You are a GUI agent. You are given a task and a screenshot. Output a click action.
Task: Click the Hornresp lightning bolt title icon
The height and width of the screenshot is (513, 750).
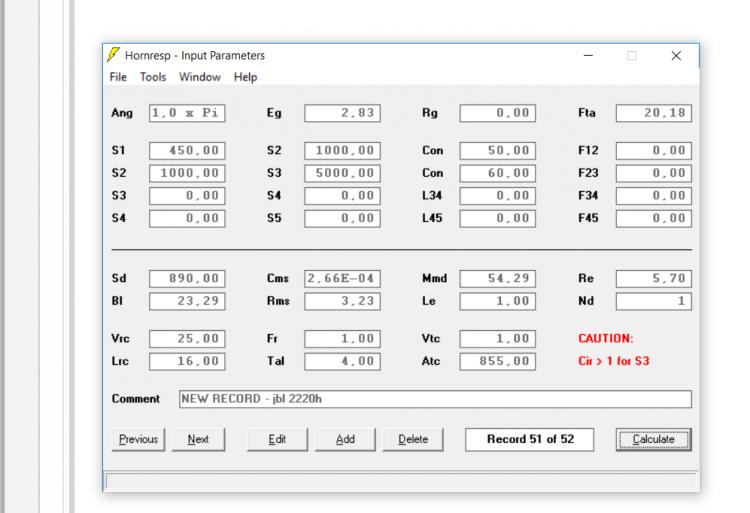point(114,56)
